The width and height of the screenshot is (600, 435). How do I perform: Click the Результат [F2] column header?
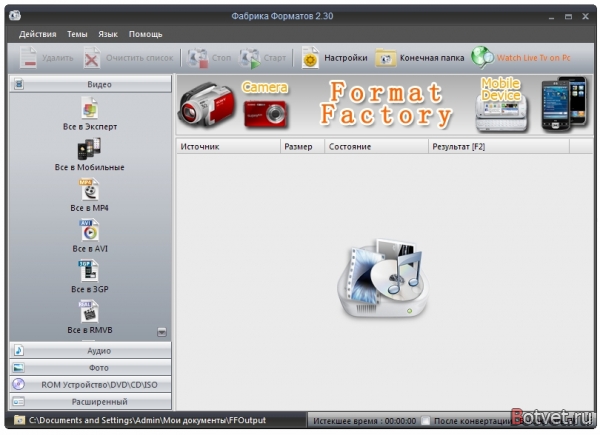(x=499, y=147)
